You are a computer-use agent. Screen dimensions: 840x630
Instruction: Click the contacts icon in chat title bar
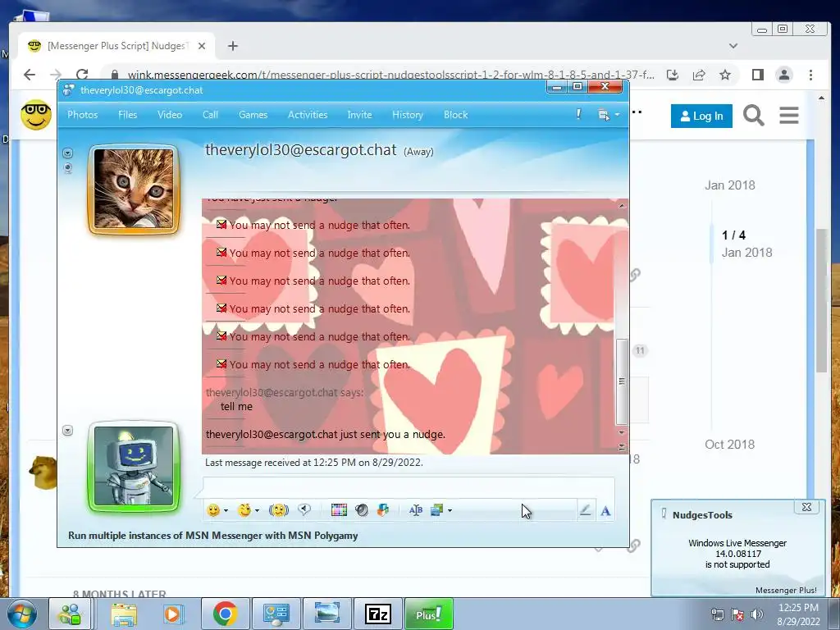click(x=68, y=90)
